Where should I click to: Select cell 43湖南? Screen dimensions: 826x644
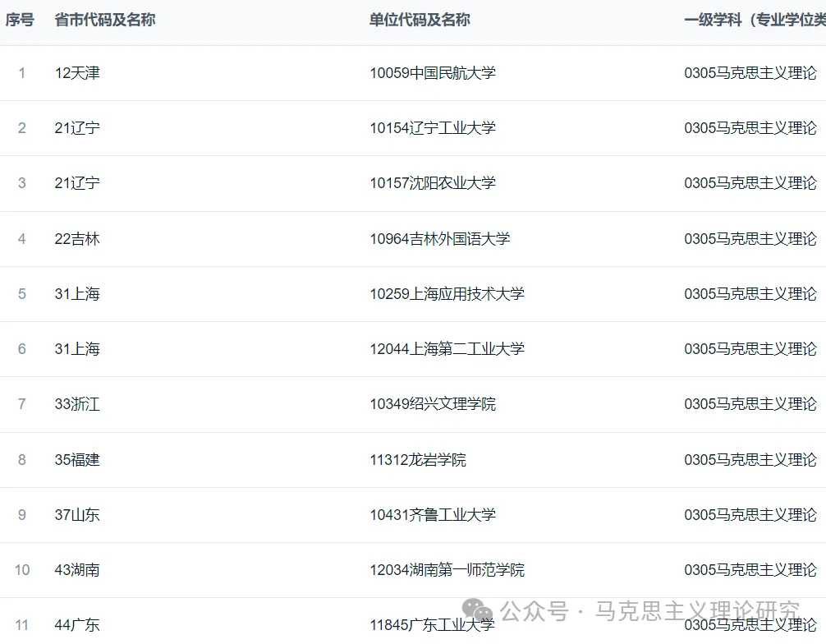tap(77, 570)
